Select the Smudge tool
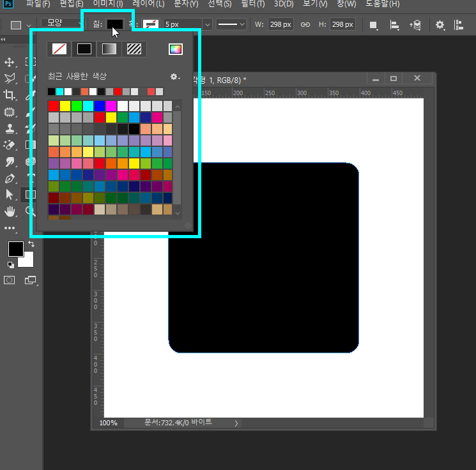476x470 pixels. [10, 162]
